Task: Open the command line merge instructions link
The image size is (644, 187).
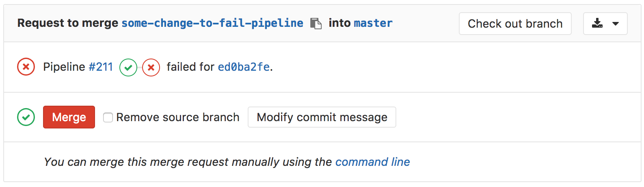Action: coord(372,162)
